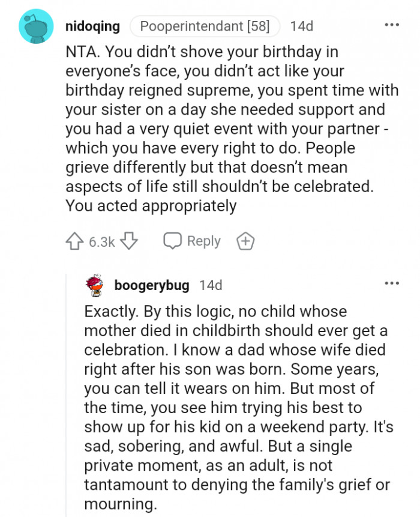The width and height of the screenshot is (420, 517).
Task: Open nidoqing's user profile via username
Action: (x=92, y=26)
